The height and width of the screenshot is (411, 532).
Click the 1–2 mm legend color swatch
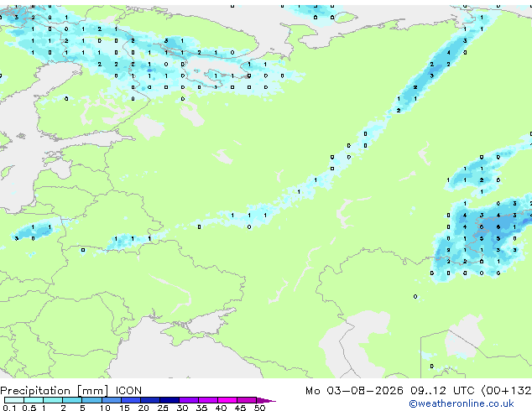(53, 400)
